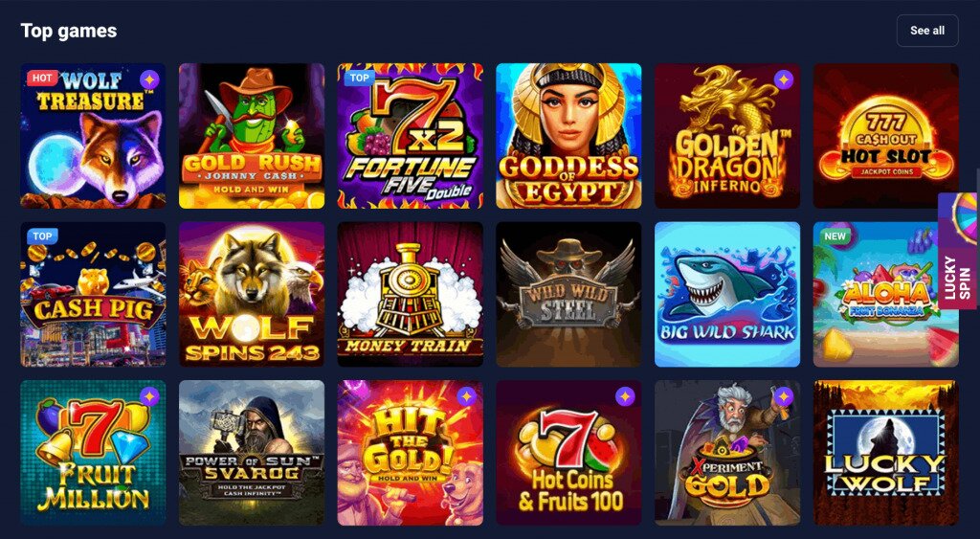The image size is (980, 539).
Task: Open the Money Train game tile
Action: tap(410, 294)
